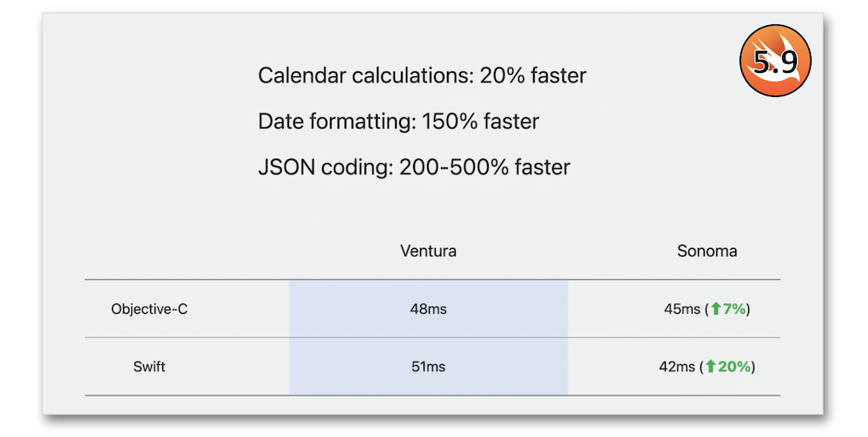
Task: Select the 48ms Ventura cell
Action: click(428, 309)
